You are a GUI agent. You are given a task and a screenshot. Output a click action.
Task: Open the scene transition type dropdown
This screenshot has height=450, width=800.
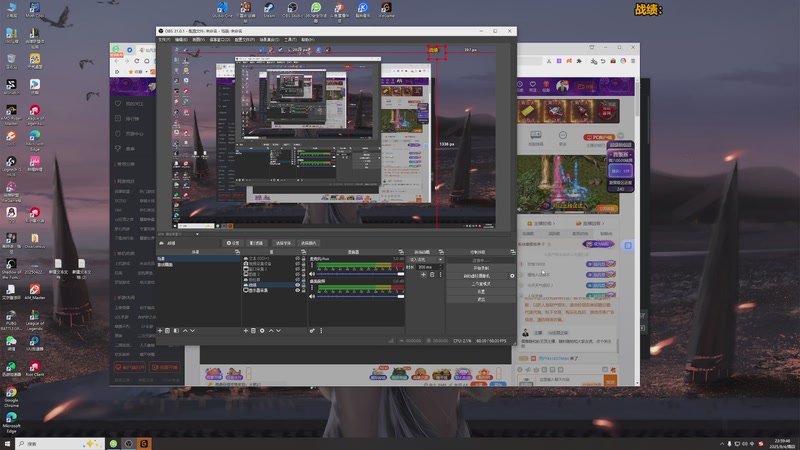coord(426,260)
